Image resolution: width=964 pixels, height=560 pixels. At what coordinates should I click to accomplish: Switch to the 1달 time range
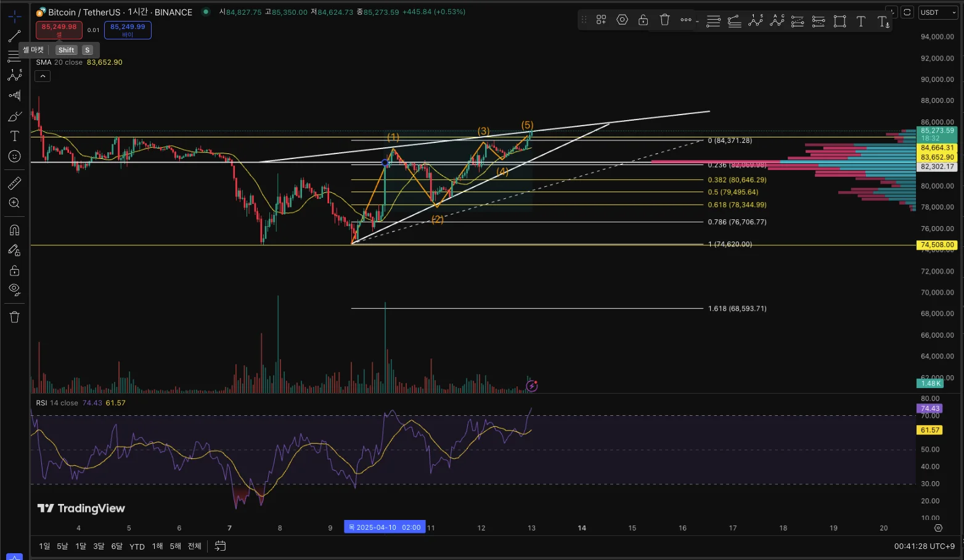(81, 546)
